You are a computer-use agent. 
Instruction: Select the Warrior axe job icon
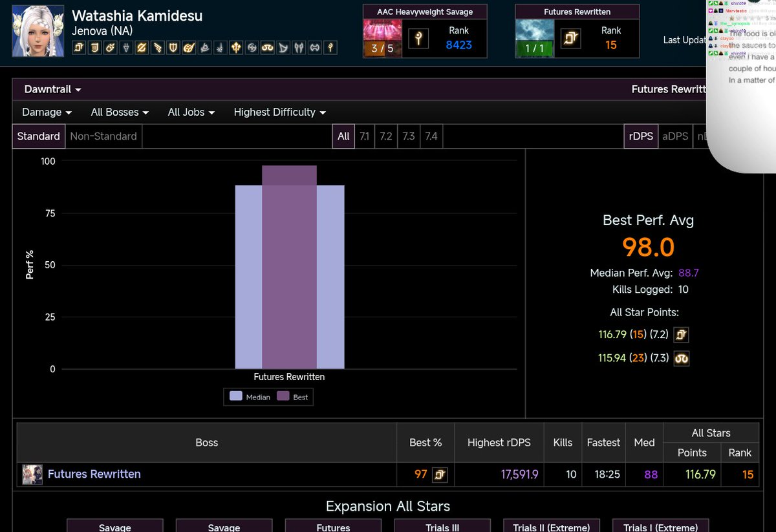pyautogui.click(x=315, y=47)
